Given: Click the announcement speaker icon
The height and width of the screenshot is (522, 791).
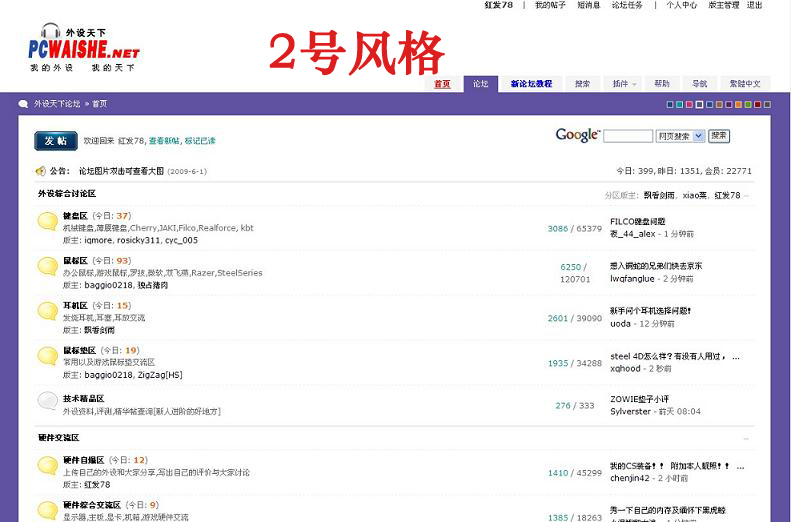Looking at the screenshot, I should click(x=41, y=171).
